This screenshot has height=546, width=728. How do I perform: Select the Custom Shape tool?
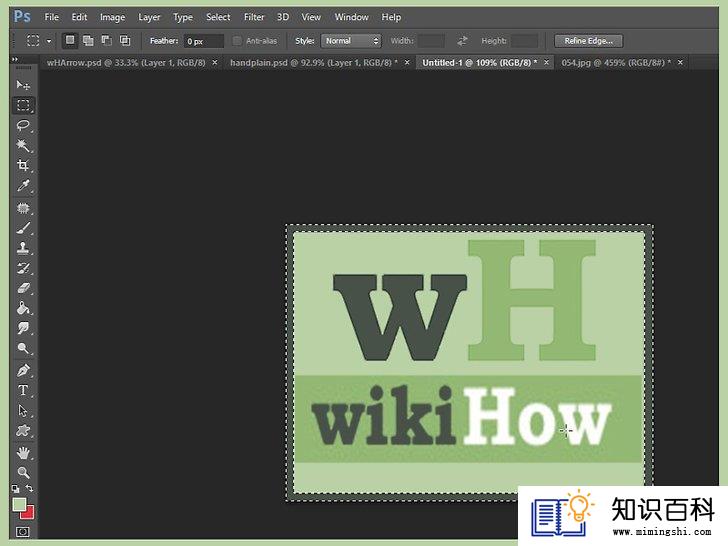pyautogui.click(x=23, y=430)
